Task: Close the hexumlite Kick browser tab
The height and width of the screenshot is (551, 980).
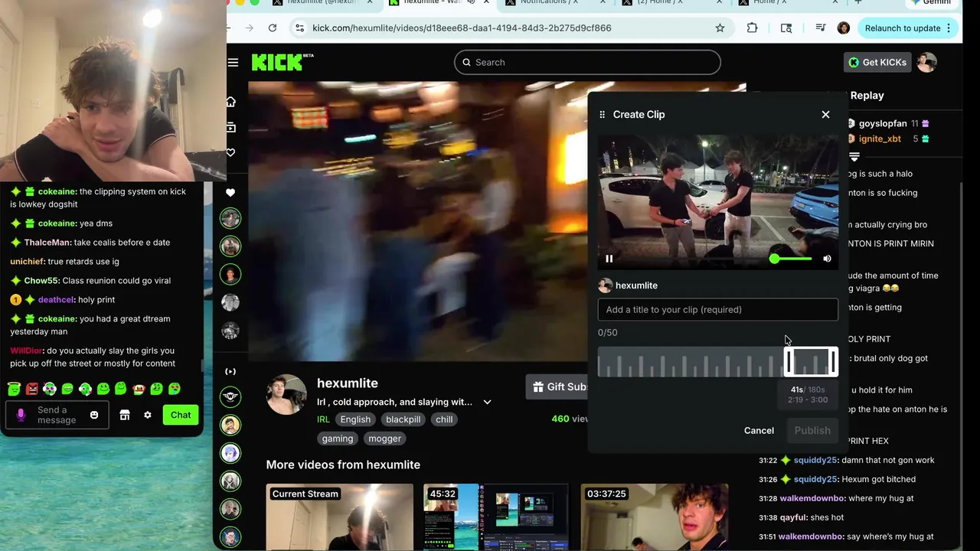Action: pyautogui.click(x=486, y=2)
